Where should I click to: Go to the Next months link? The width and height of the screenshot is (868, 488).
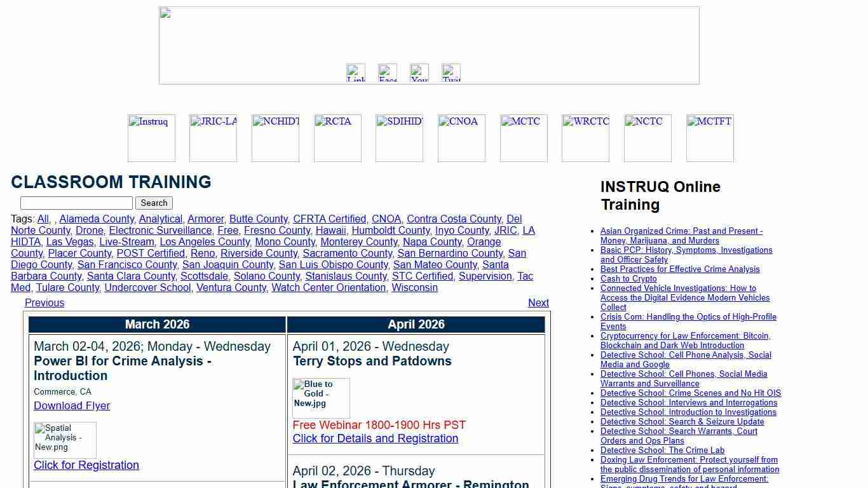click(x=538, y=303)
